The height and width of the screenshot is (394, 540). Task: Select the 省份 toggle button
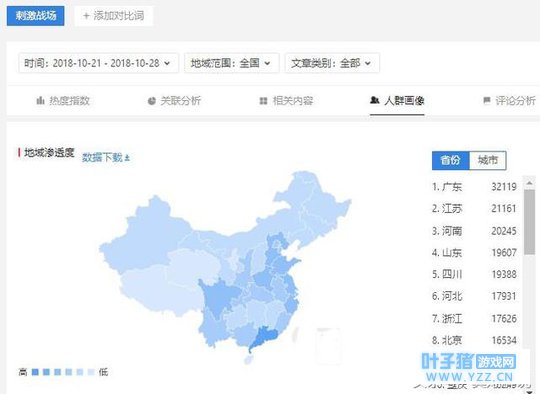coord(450,160)
